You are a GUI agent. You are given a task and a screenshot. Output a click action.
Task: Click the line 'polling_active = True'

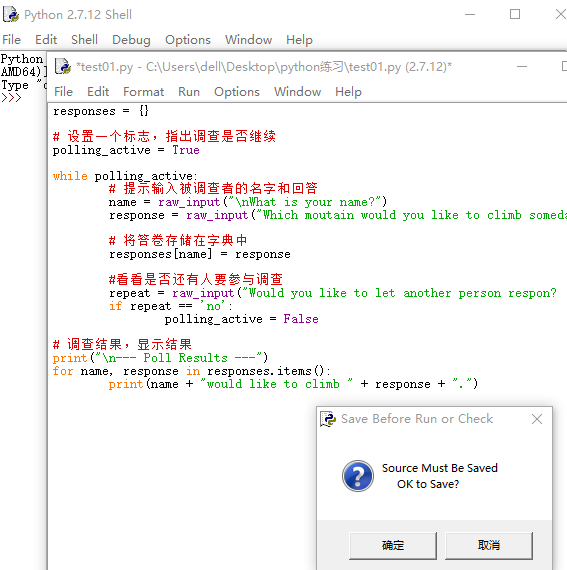[x=126, y=150]
